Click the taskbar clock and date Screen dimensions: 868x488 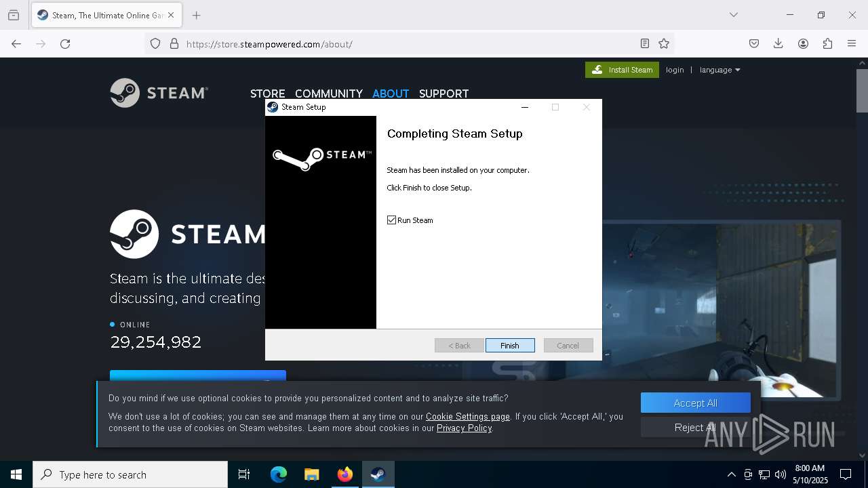[x=810, y=474]
